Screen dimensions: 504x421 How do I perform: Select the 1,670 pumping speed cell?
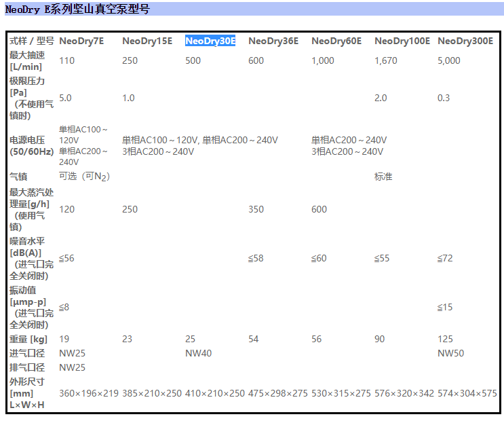(385, 60)
